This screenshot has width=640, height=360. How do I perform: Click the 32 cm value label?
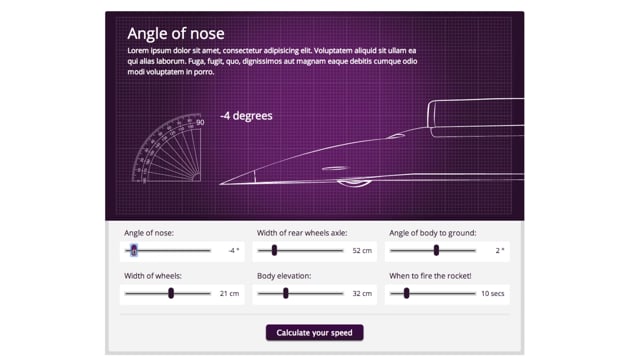coord(362,293)
